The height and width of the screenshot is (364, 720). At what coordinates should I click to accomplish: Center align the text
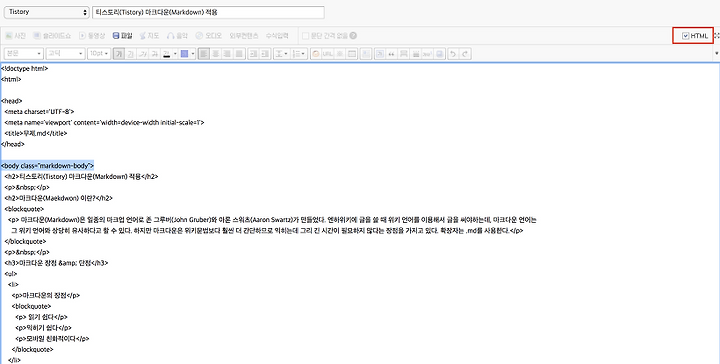coord(215,54)
